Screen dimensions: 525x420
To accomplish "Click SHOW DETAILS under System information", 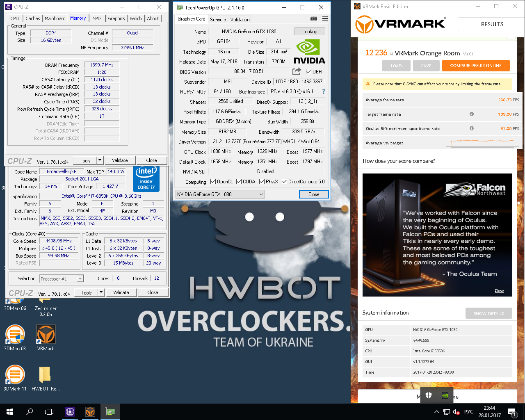I will click(x=489, y=313).
